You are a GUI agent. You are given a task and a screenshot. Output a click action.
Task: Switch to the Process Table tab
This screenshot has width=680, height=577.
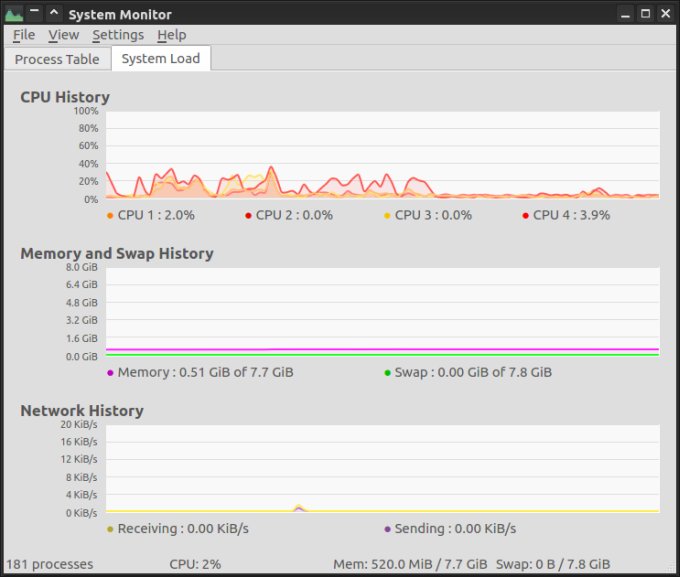pos(57,59)
